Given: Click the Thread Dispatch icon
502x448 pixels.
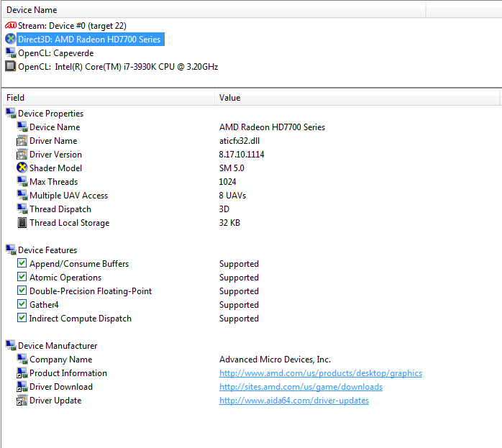Looking at the screenshot, I should (x=22, y=209).
